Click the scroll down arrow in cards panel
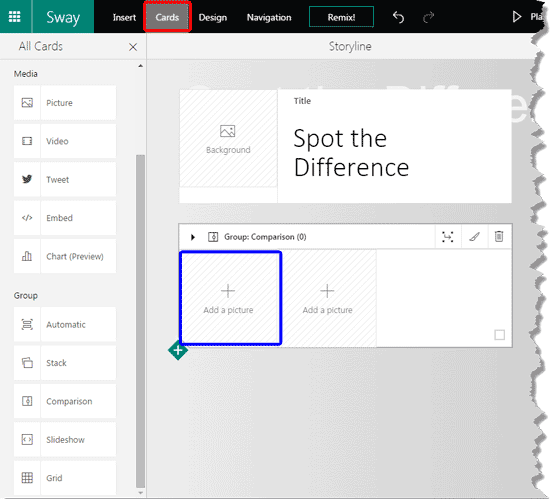Image resolution: width=550 pixels, height=499 pixels. pyautogui.click(x=141, y=493)
